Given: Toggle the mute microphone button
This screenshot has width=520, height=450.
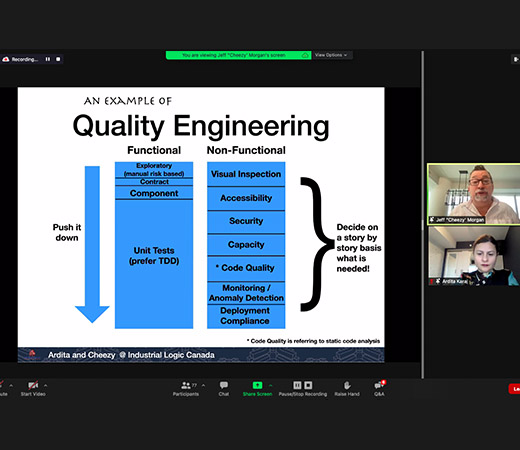Looking at the screenshot, I should point(3,389).
